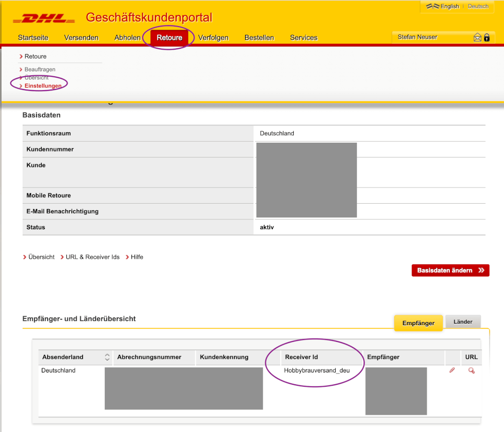This screenshot has height=432, width=504.
Task: Click the Basisdaten section heading
Action: (x=41, y=115)
